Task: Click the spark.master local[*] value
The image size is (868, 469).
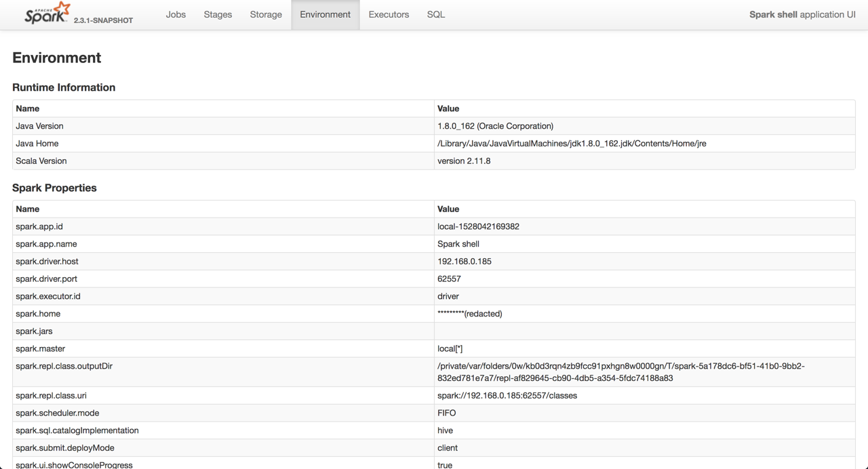Action: [450, 349]
